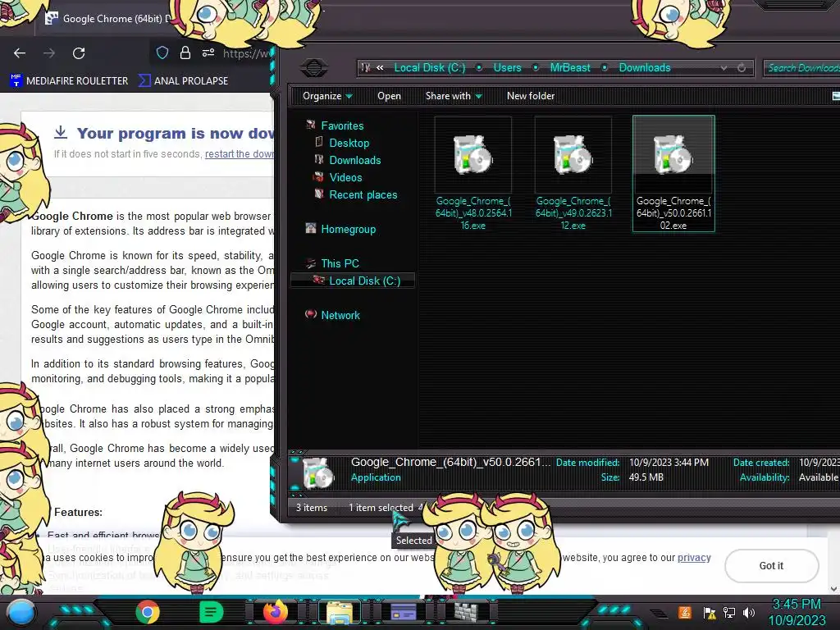Launch Google Chrome from the taskbar

(148, 612)
